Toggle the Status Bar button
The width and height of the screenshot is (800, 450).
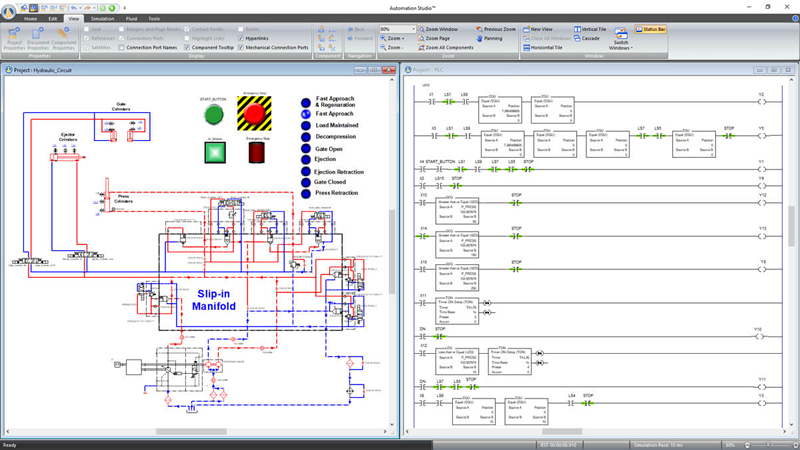point(651,30)
